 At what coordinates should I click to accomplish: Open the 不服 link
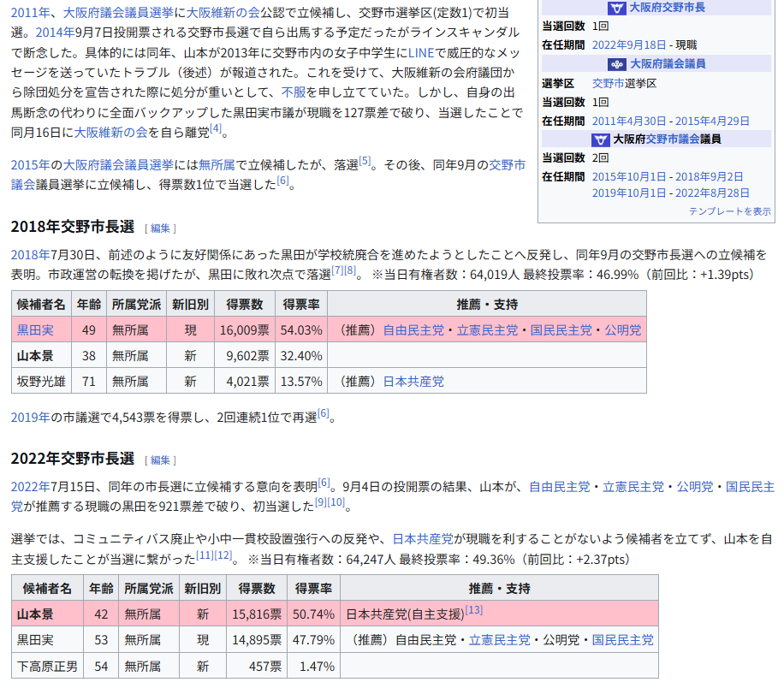click(294, 94)
